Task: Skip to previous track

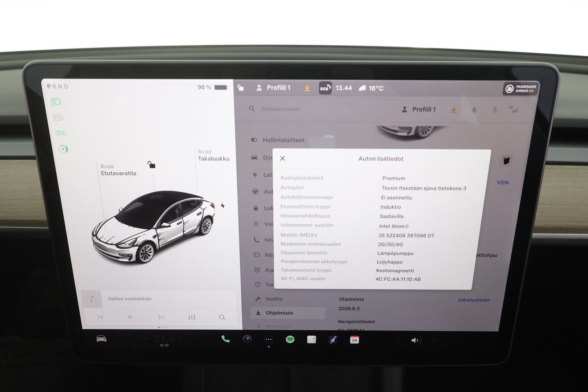Action: click(100, 317)
